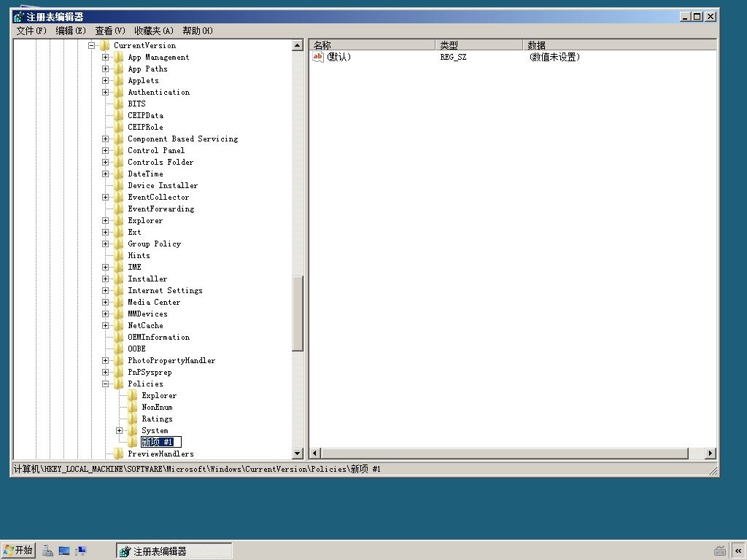Click the Media Center folder icon
Viewport: 747px width, 560px height.
pyautogui.click(x=119, y=302)
